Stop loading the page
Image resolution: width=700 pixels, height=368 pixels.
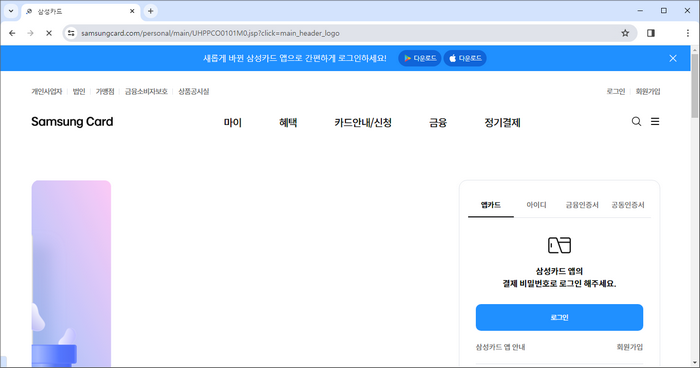pyautogui.click(x=49, y=33)
